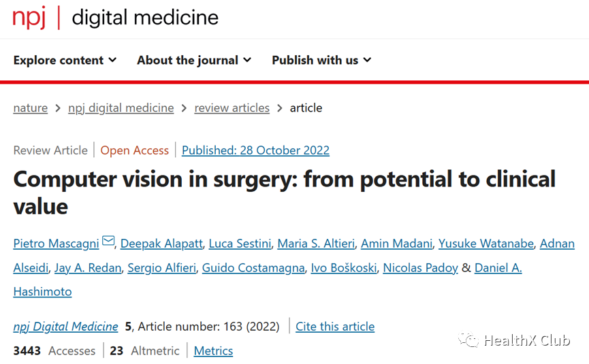Open review articles breadcrumb link
The height and width of the screenshot is (364, 589).
(232, 108)
